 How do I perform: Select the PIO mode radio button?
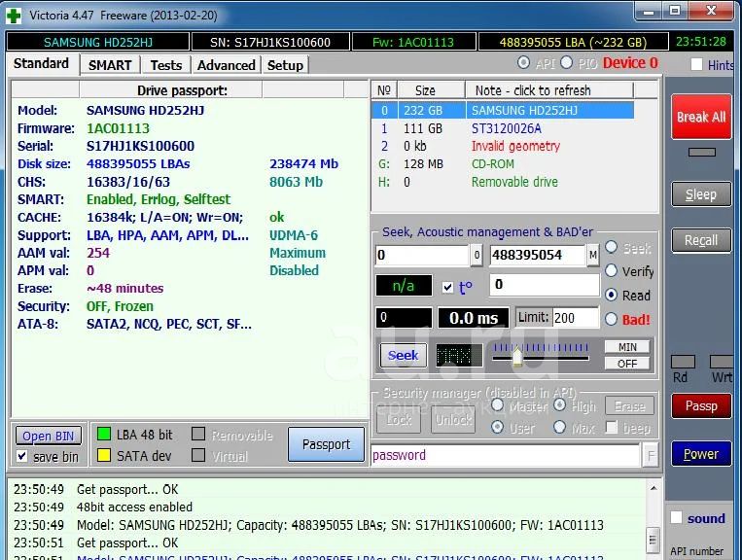coord(566,62)
